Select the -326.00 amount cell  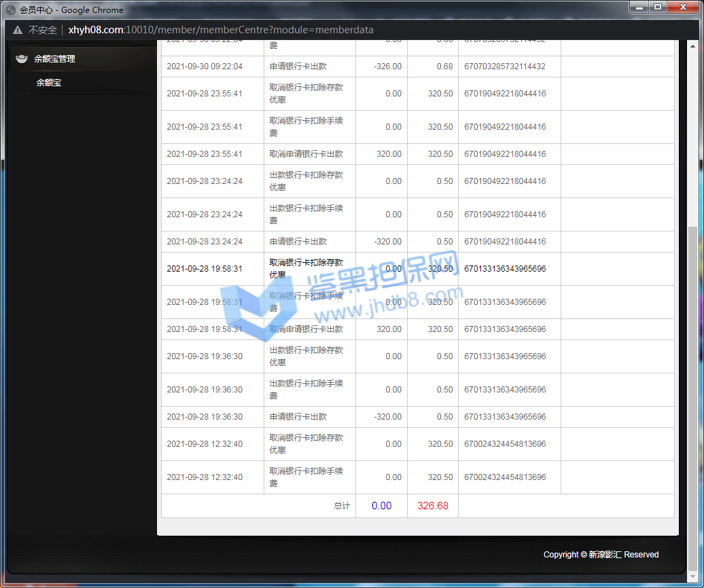pos(387,67)
